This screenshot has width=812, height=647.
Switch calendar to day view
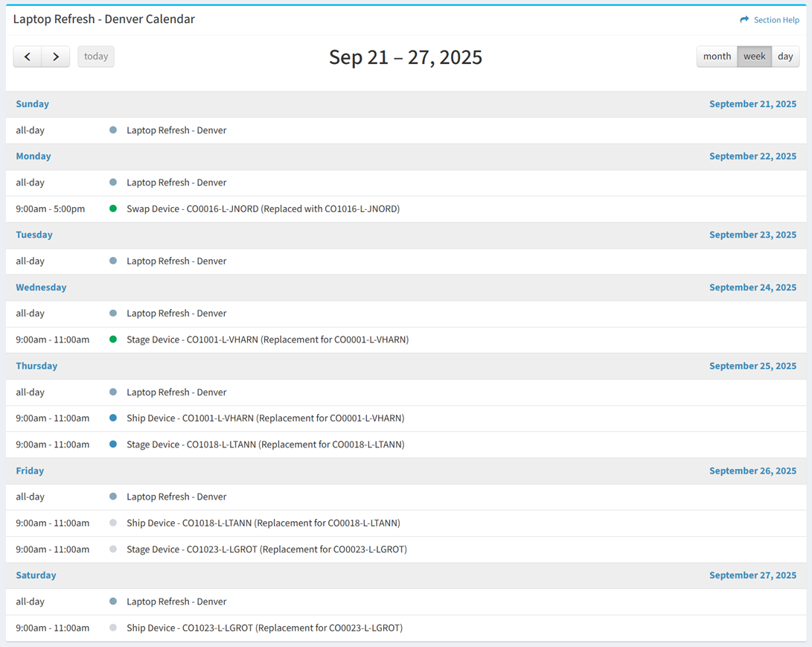click(785, 57)
